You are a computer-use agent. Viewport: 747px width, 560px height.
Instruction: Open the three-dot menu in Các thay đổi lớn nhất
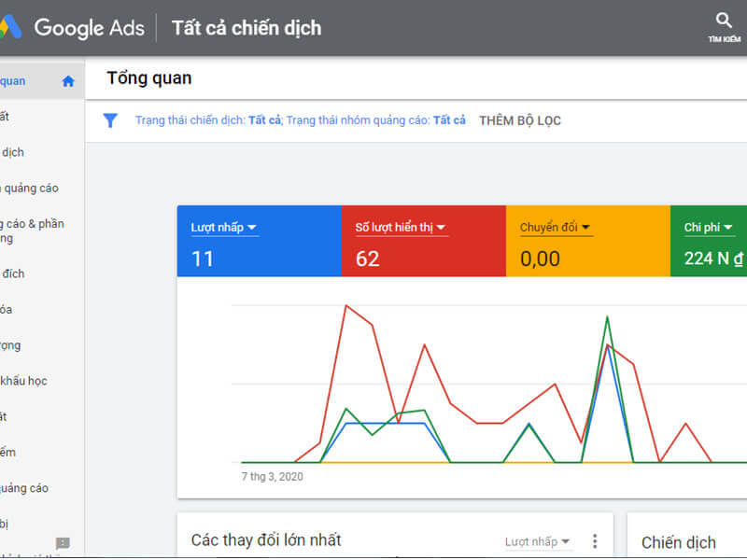[x=595, y=540]
